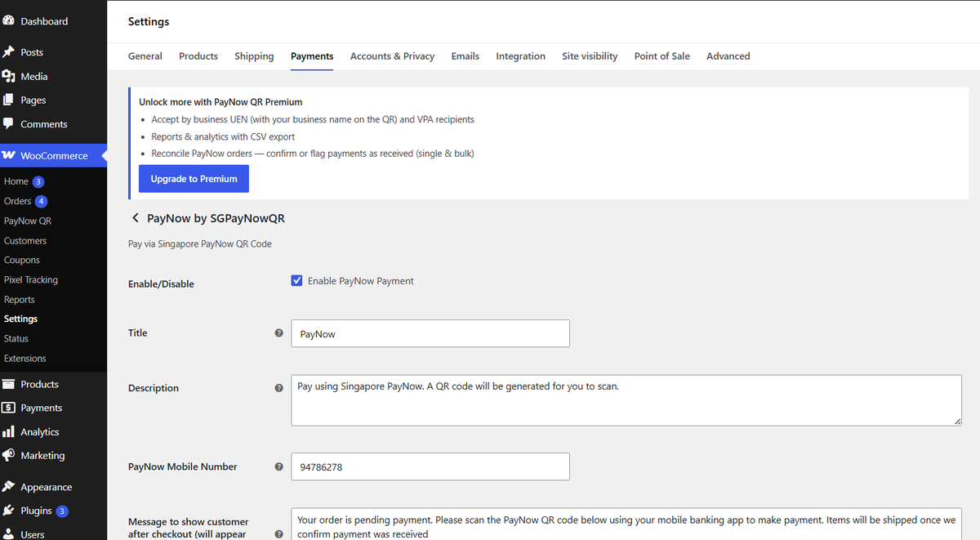Open the Products settings tab
980x540 pixels.
tap(198, 56)
